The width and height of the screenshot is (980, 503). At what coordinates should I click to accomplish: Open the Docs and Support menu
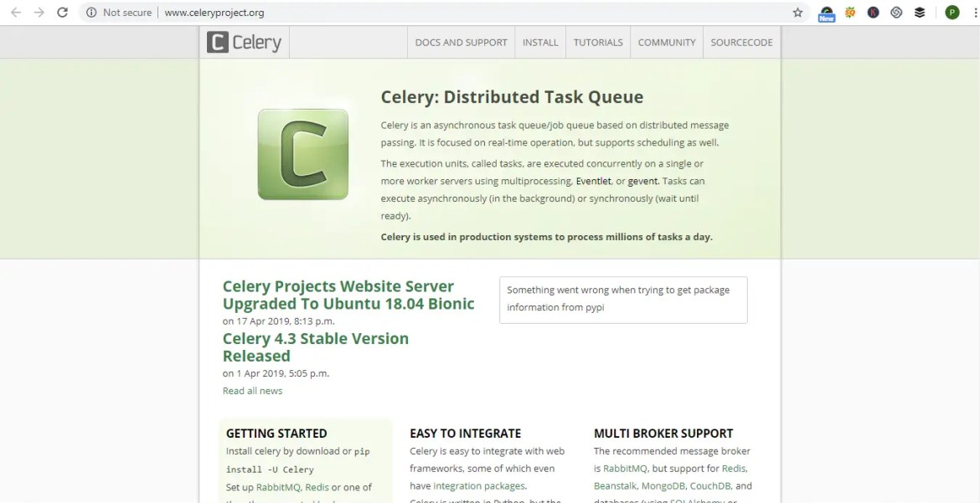pos(462,43)
